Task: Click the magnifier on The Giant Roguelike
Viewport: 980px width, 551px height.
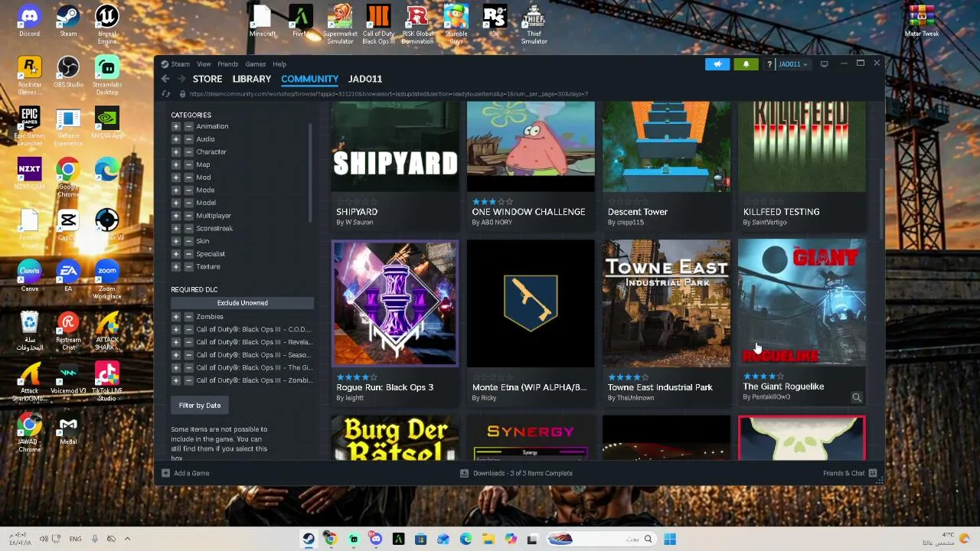Action: (857, 397)
